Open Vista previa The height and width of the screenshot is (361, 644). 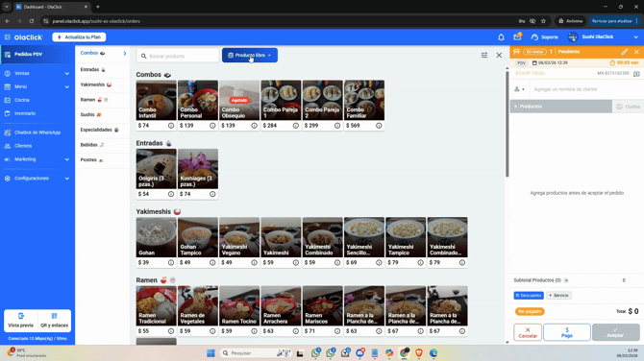[20, 320]
